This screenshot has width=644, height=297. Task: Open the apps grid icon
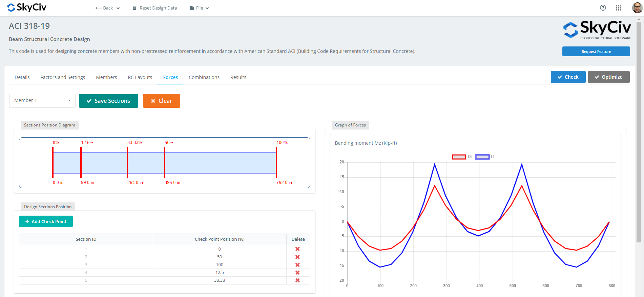[x=618, y=8]
